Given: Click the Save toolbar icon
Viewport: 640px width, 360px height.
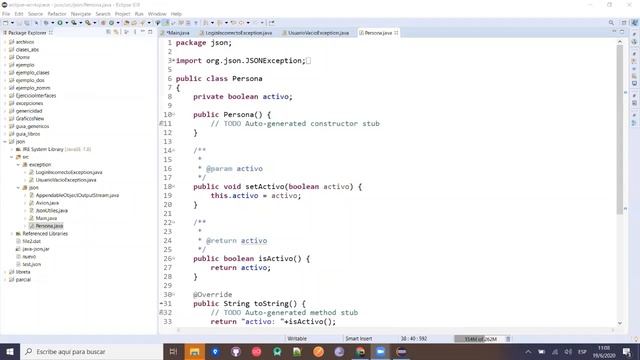Looking at the screenshot, I should coord(19,23).
